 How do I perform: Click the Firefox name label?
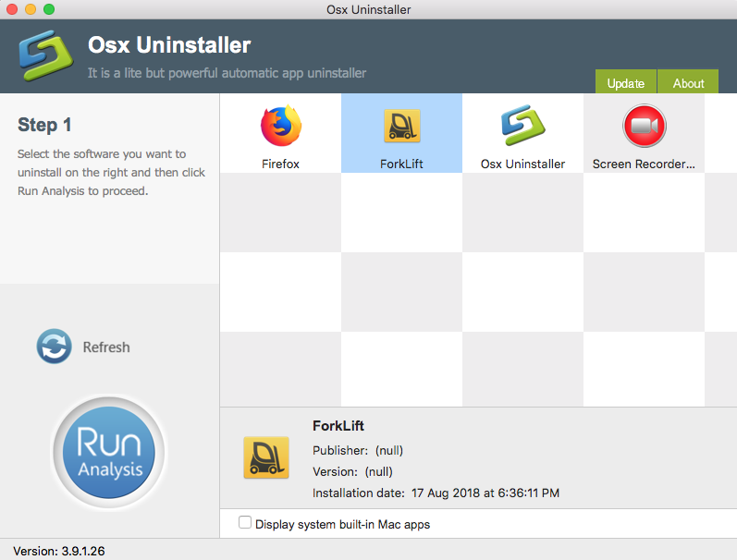coord(280,164)
